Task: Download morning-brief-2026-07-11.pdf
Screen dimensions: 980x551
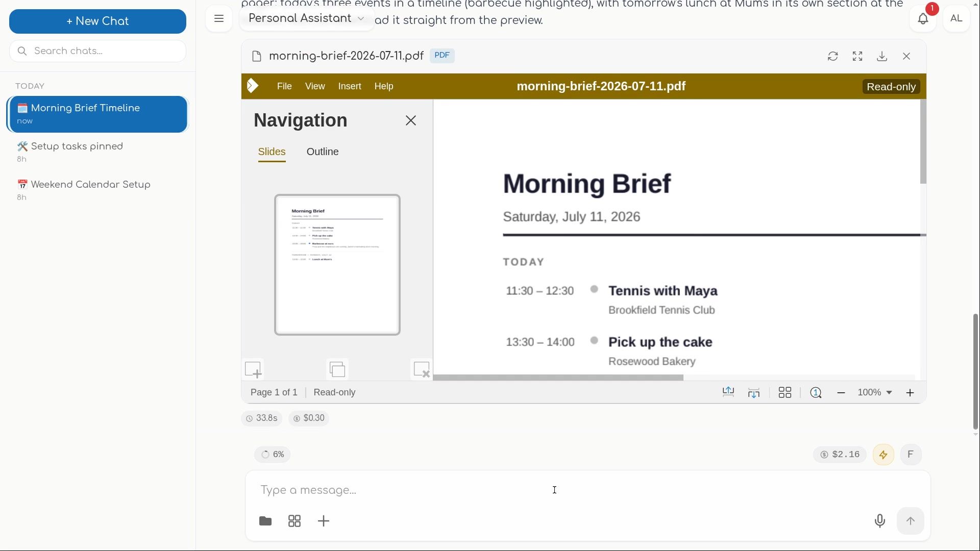Action: 882,56
